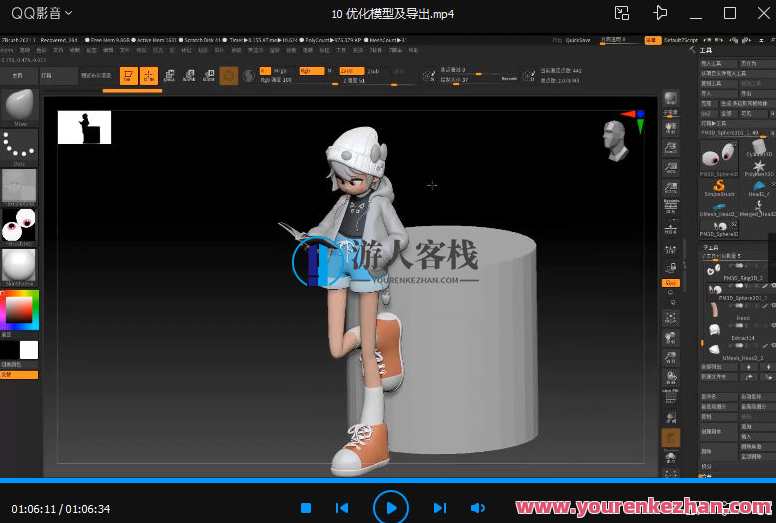Click the orange Transp icon in right shelf
This screenshot has height=523, width=776.
[x=671, y=438]
